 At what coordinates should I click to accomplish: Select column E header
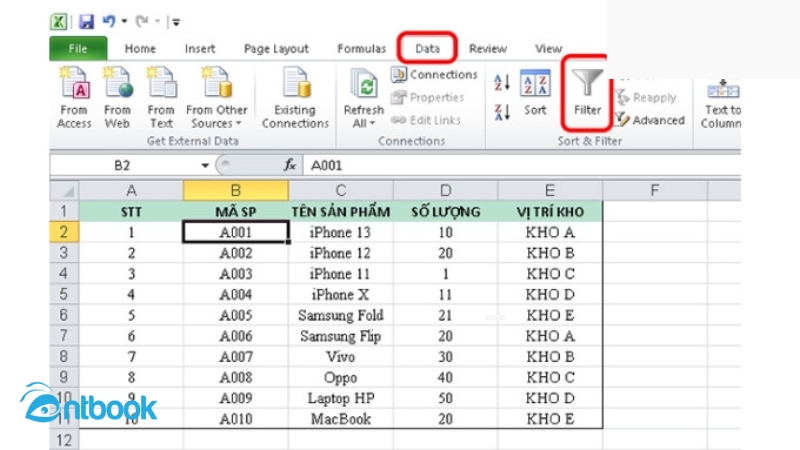550,191
